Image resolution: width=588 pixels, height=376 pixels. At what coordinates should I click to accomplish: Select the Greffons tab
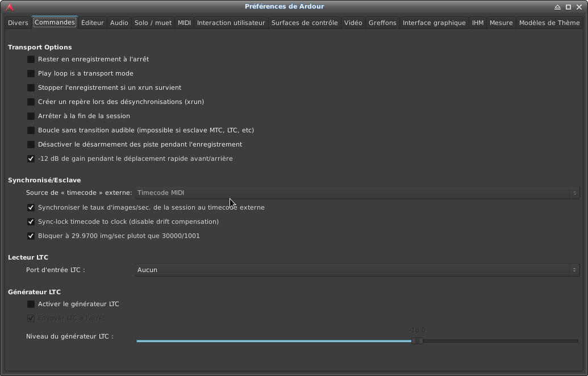pos(382,23)
